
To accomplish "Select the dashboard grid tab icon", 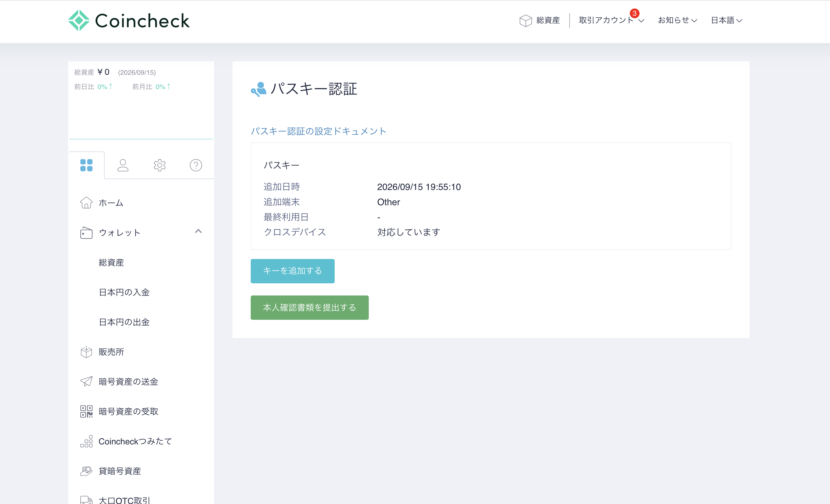I will click(x=86, y=165).
